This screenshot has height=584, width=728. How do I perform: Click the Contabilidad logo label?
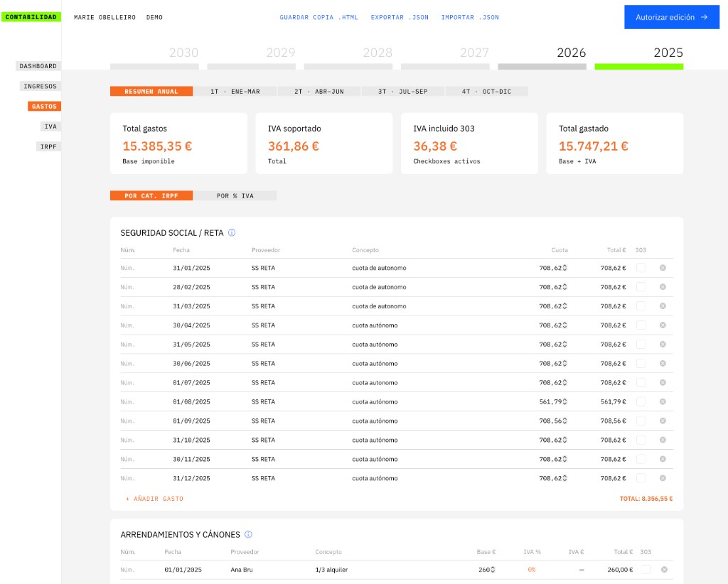tap(31, 17)
